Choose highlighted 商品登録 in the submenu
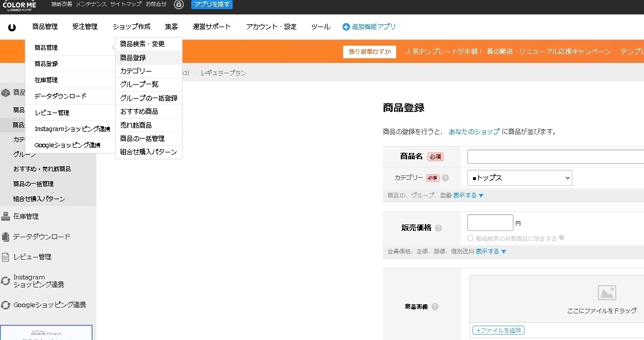Viewport: 644px width, 340px height. (x=148, y=58)
